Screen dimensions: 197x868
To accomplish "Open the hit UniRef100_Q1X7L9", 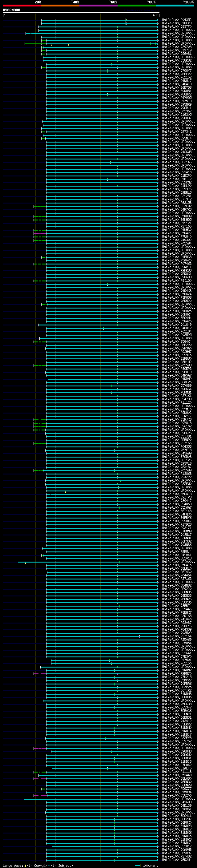I will (177, 50).
